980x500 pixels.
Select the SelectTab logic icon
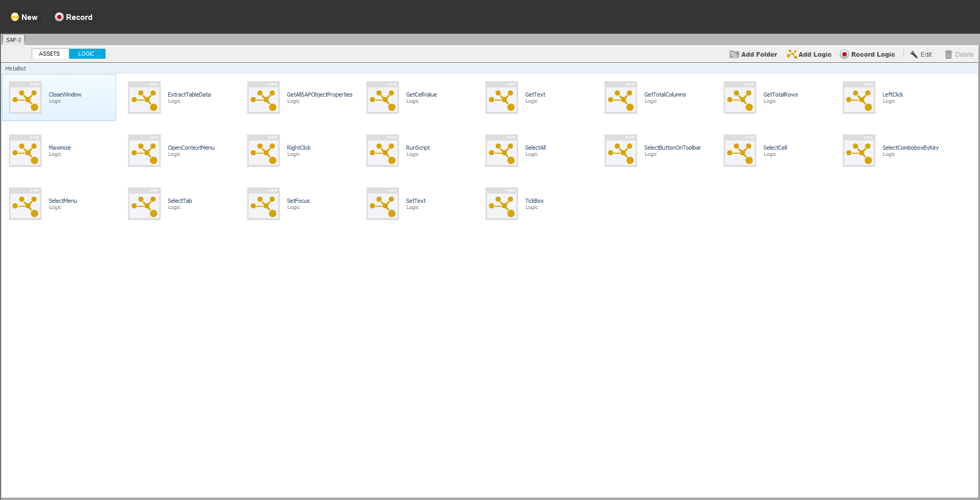tap(144, 204)
